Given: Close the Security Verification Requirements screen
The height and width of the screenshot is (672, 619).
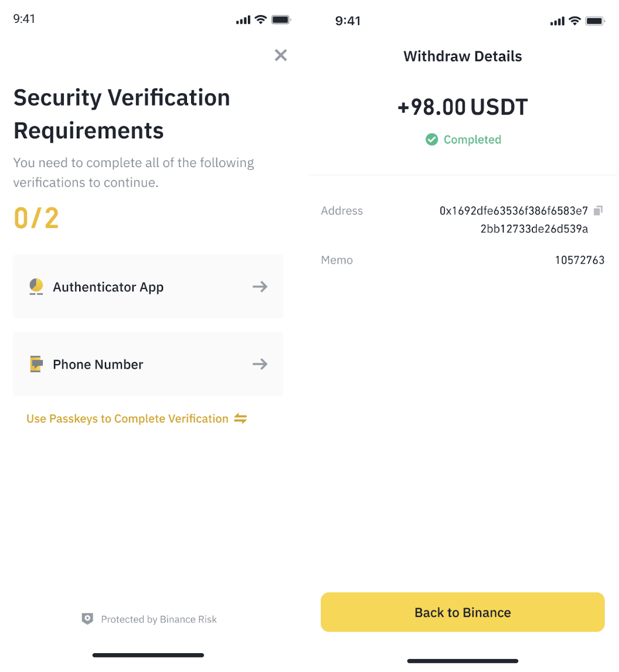Looking at the screenshot, I should tap(281, 55).
